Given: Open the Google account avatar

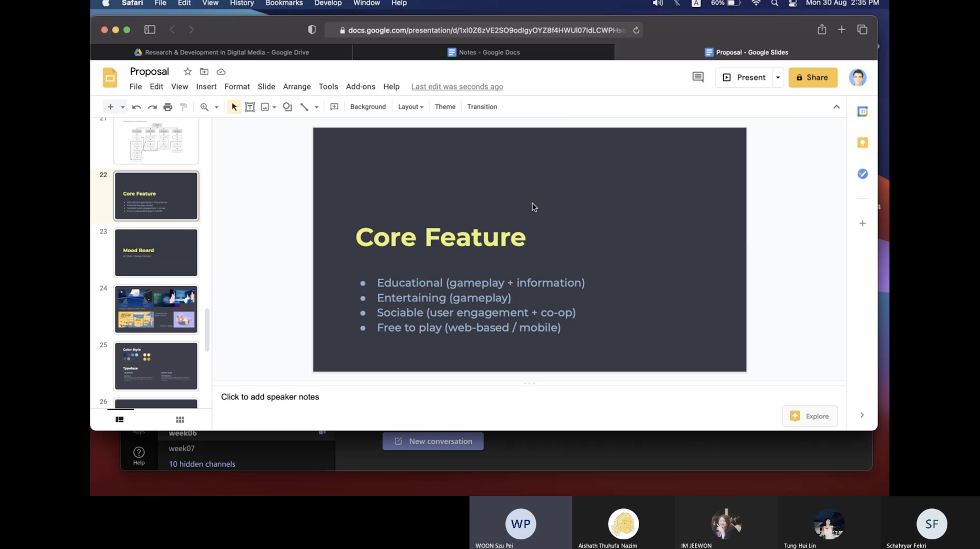Looking at the screenshot, I should [857, 78].
